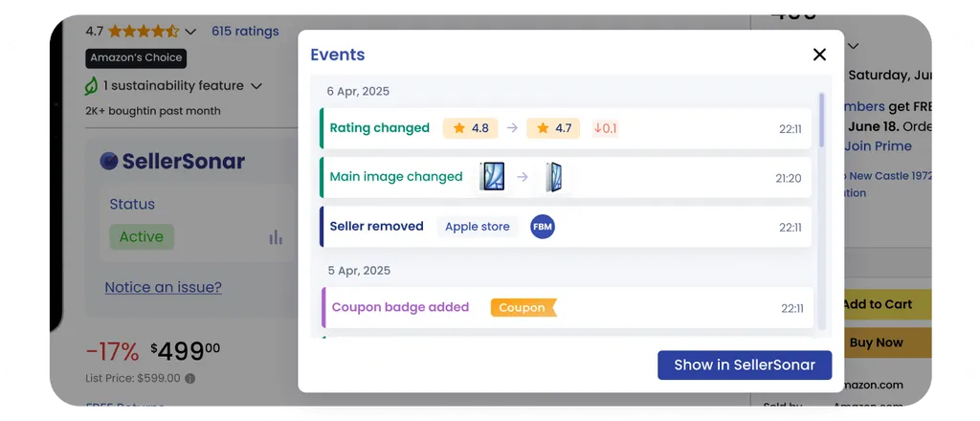Click the Amazon's Choice badge
This screenshot has height=421, width=980.
[x=136, y=58]
